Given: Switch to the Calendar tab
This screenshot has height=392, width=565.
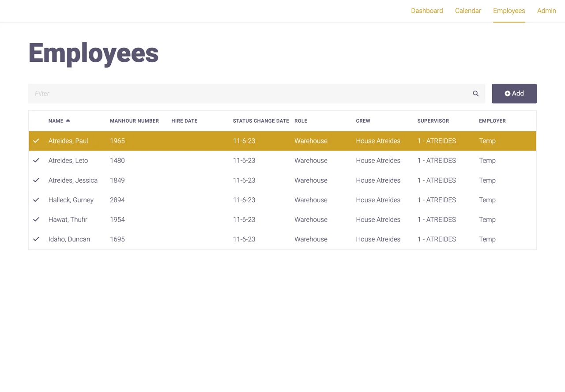Looking at the screenshot, I should (468, 11).
